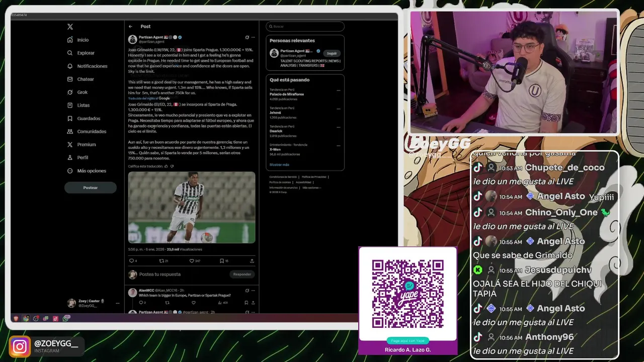Screen dimensions: 644x362
Task: Open Chatear messages
Action: [80, 79]
